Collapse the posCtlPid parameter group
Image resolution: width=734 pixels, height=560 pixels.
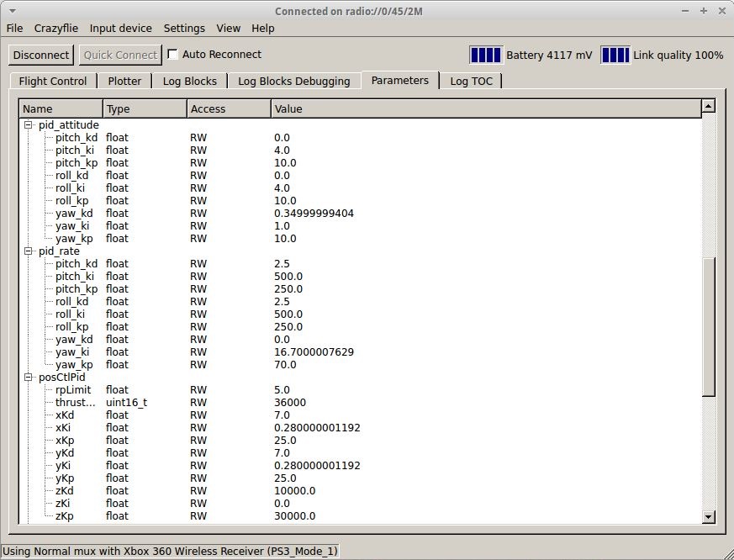pyautogui.click(x=28, y=377)
